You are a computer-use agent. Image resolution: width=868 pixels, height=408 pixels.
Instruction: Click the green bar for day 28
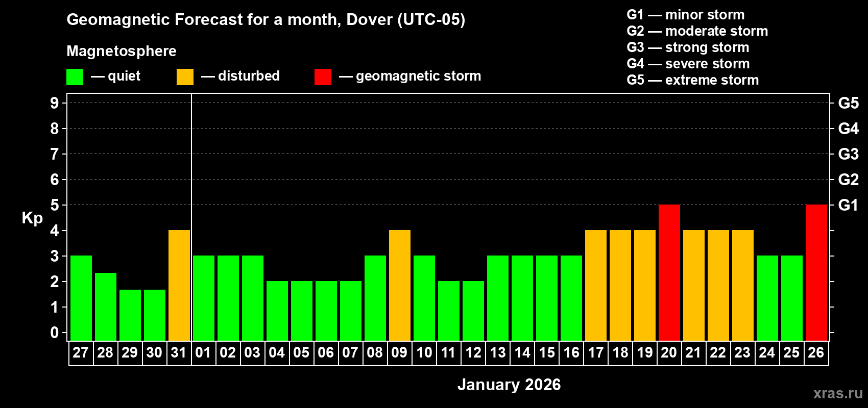tap(106, 307)
